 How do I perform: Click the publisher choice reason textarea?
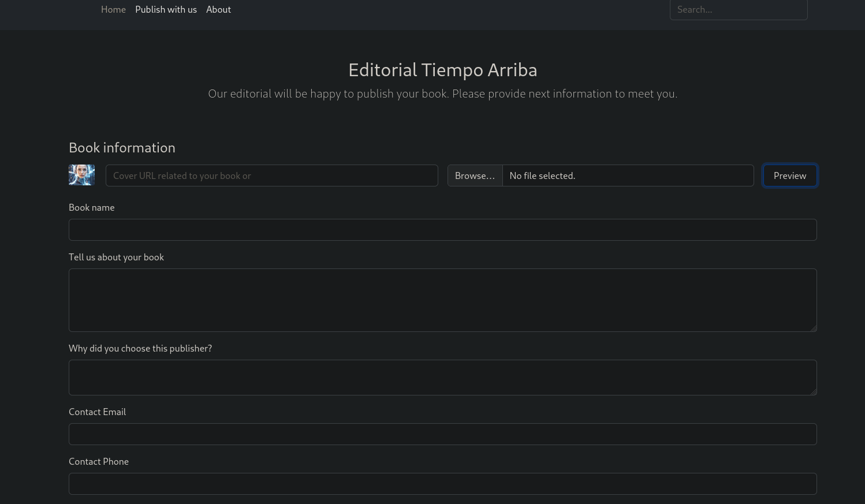click(x=442, y=378)
